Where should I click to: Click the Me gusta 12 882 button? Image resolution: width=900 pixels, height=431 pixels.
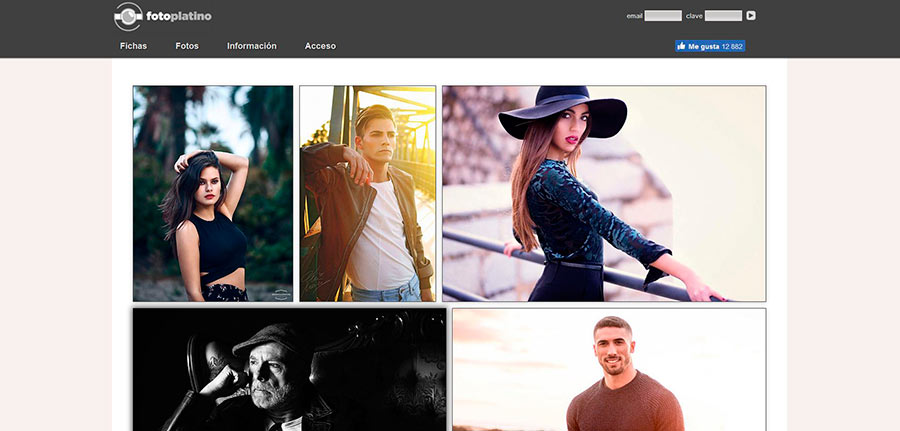710,46
